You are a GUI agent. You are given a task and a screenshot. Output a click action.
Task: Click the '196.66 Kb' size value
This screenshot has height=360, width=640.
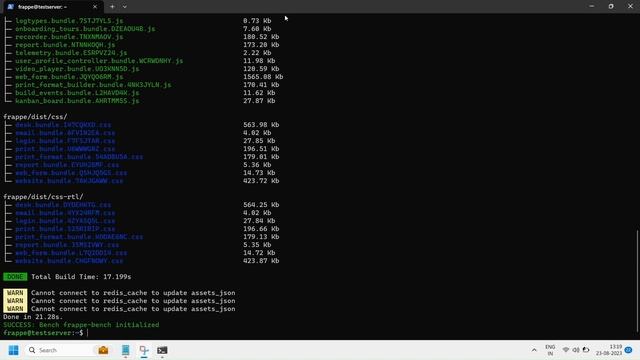(x=261, y=229)
